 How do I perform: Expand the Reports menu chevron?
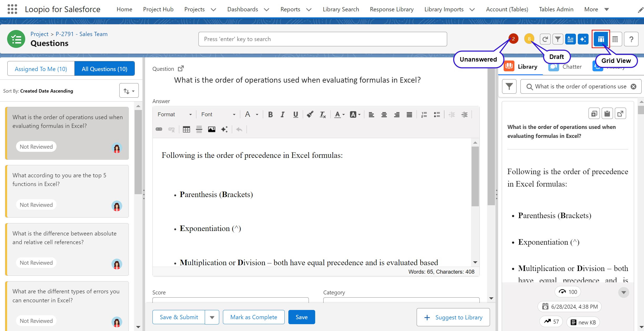click(309, 9)
